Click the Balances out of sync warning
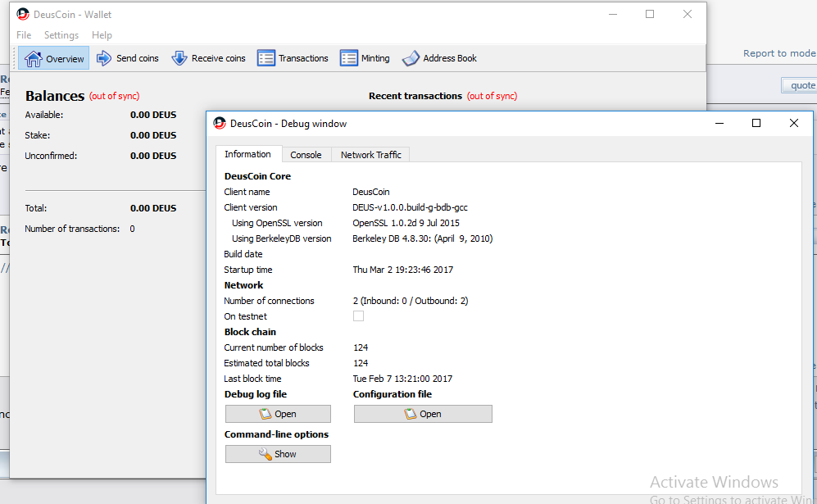 pyautogui.click(x=114, y=96)
